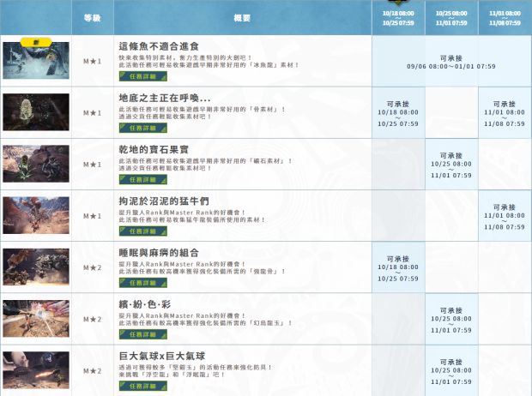
Task: Click quest title 這條魚不適合進食
Action: pos(159,46)
